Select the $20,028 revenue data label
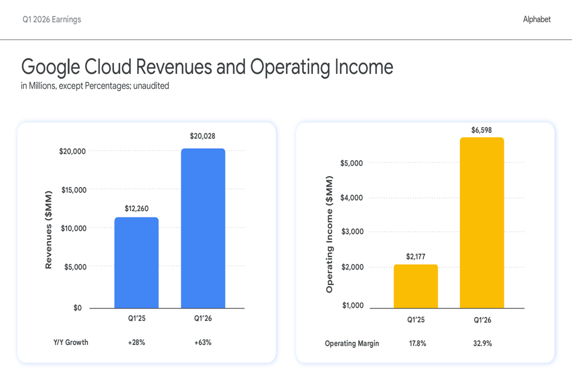 coord(202,136)
